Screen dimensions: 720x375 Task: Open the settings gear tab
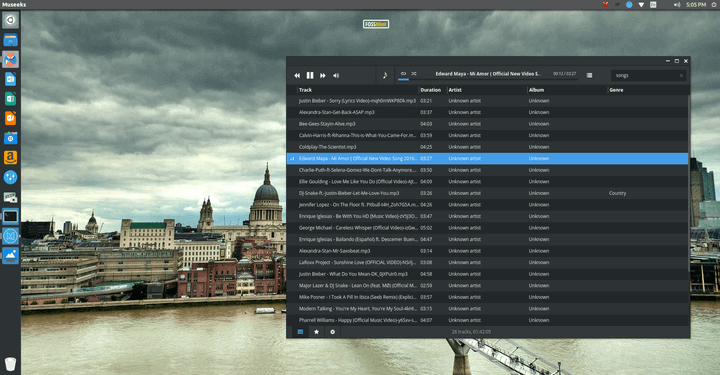click(x=332, y=332)
